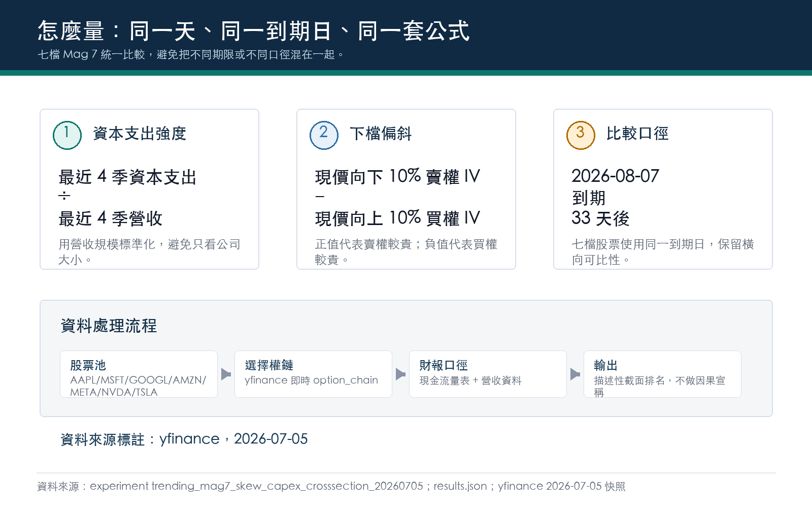Screen dimensions: 812x508
Task: Click the number 2 circle badge
Action: pyautogui.click(x=324, y=135)
